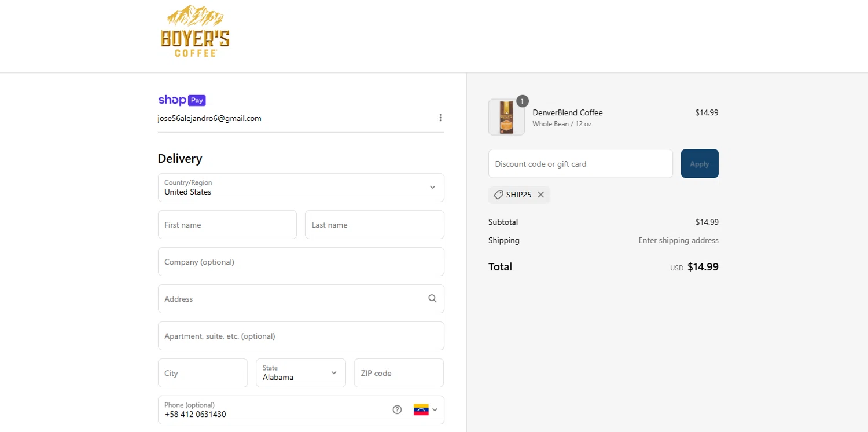Select the Apartment, suite, etc. field
868x432 pixels.
[x=301, y=336]
